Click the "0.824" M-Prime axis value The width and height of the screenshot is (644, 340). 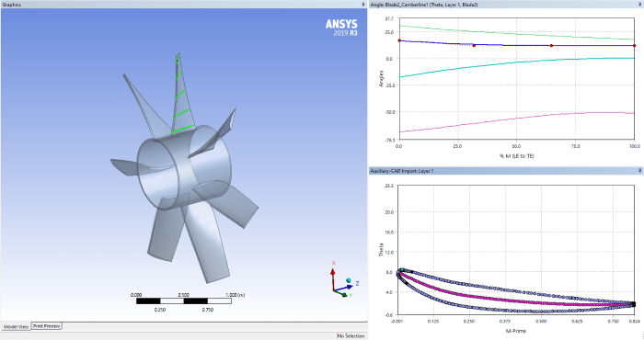click(634, 322)
